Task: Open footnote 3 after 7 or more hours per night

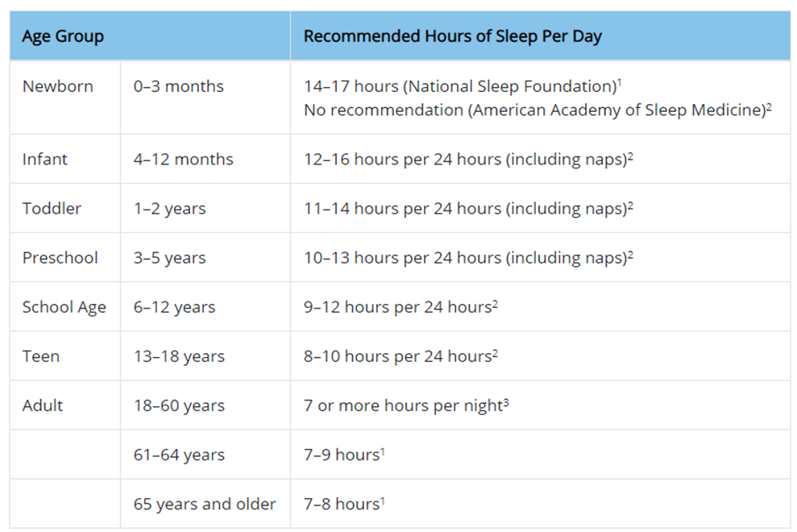Action: click(x=506, y=401)
